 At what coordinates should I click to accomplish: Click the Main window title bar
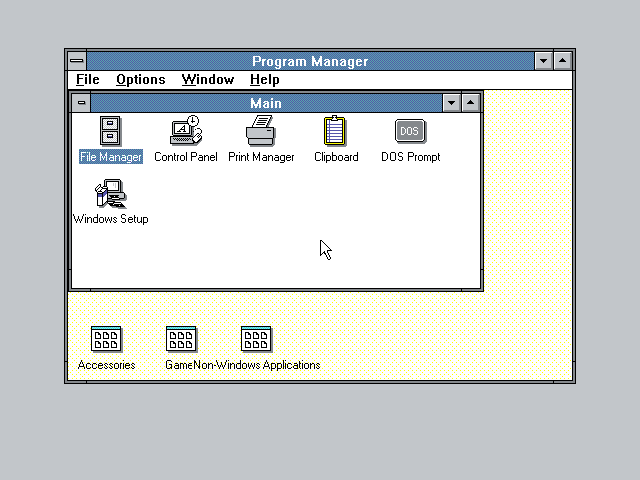(x=266, y=102)
